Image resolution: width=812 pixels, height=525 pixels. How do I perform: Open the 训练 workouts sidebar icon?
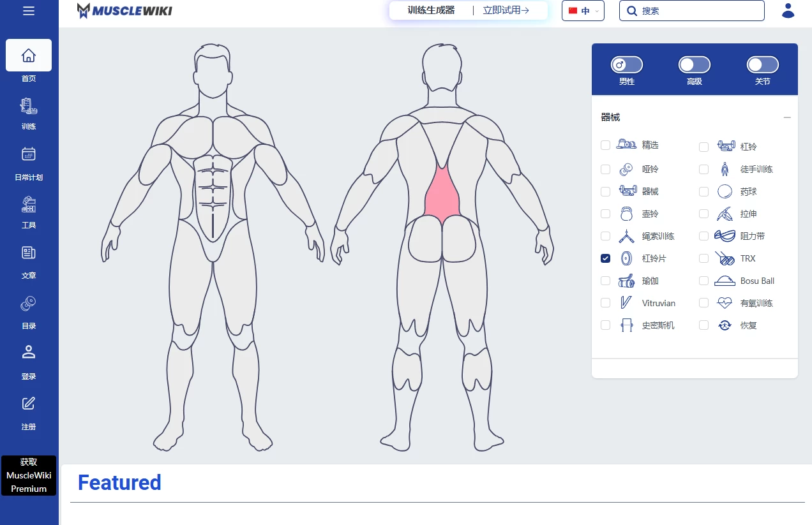click(29, 106)
